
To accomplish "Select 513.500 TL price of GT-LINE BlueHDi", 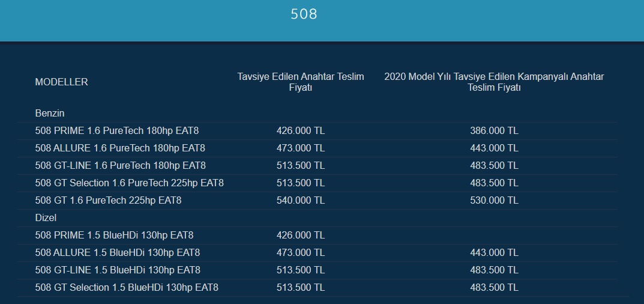I will point(301,270).
